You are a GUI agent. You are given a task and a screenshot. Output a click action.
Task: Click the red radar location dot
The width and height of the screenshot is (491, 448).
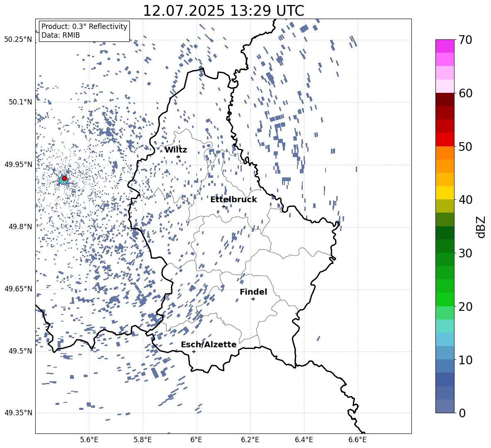coord(64,179)
